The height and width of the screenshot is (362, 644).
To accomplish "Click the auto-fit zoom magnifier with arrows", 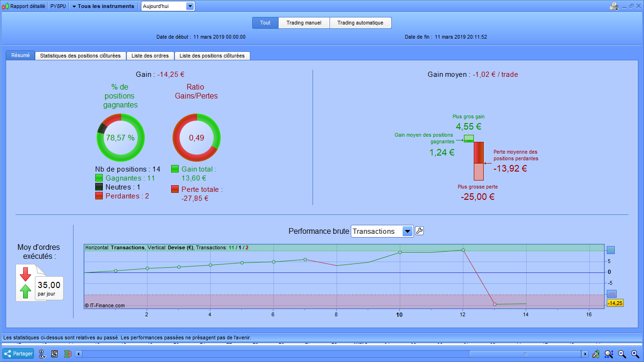I will 609,354.
